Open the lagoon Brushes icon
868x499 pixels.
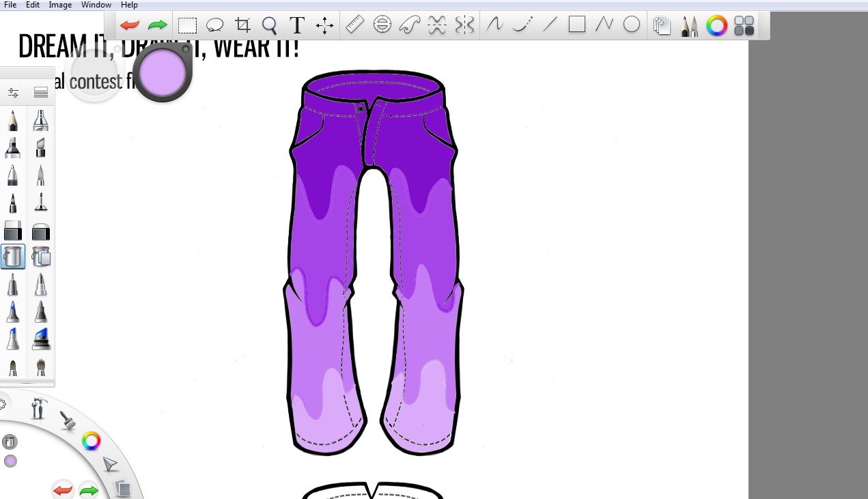tap(68, 420)
